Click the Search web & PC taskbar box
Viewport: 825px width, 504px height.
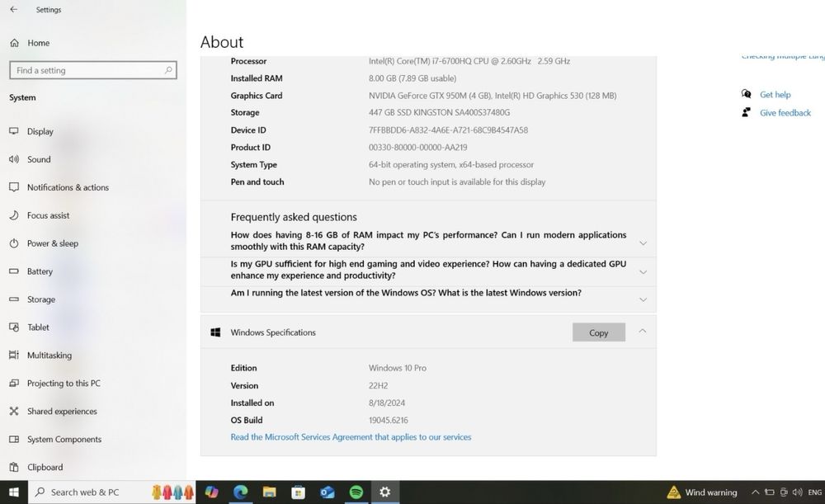point(111,492)
